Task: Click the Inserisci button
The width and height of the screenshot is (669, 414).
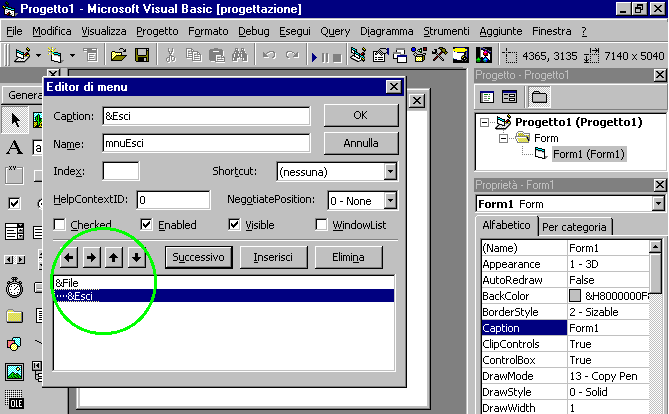Action: 273,257
